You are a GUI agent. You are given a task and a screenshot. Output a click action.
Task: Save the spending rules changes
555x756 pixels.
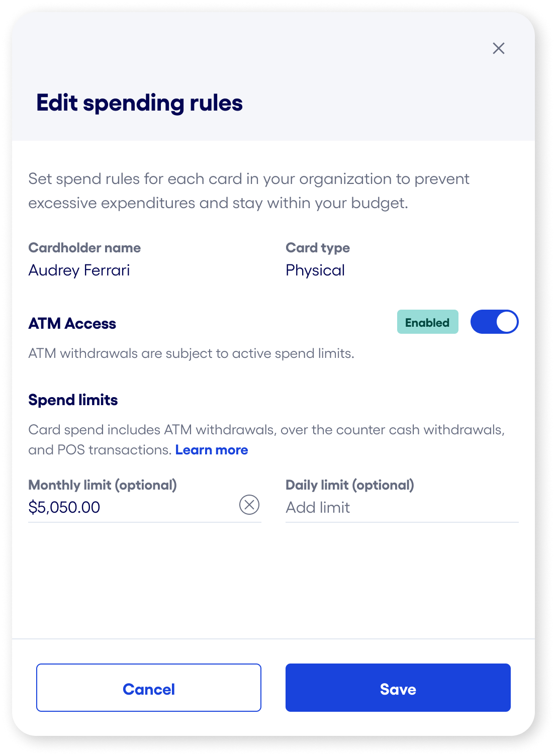398,688
